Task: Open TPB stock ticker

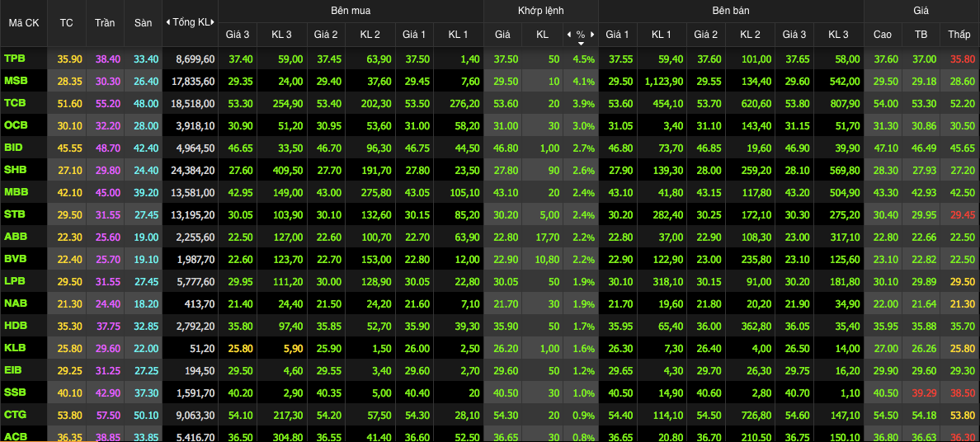Action: (x=15, y=59)
